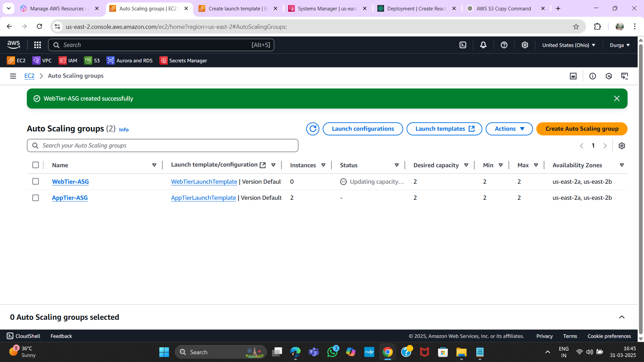Image resolution: width=644 pixels, height=362 pixels.
Task: Click the AWS logo home icon
Action: coord(14,45)
